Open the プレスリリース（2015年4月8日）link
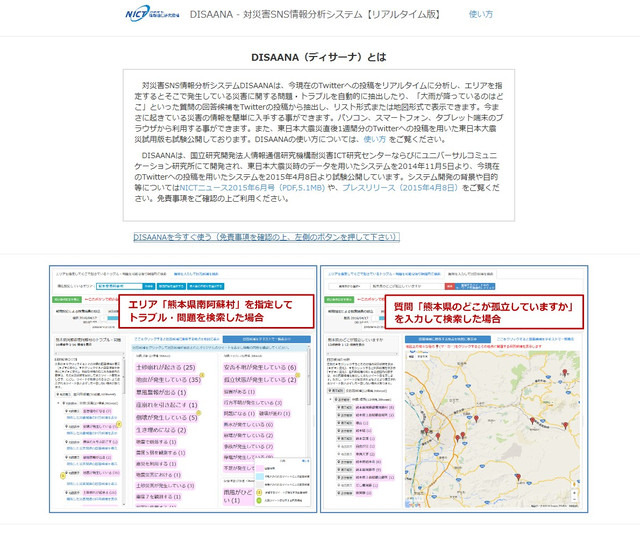 400,188
